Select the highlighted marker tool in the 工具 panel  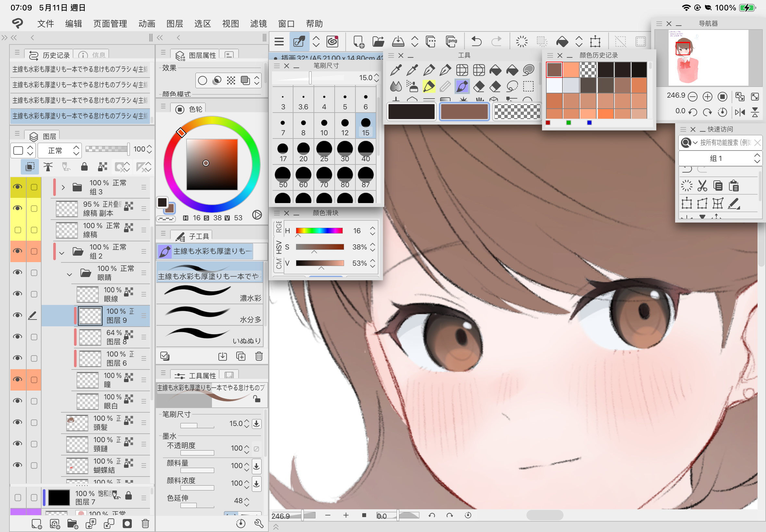click(x=429, y=86)
